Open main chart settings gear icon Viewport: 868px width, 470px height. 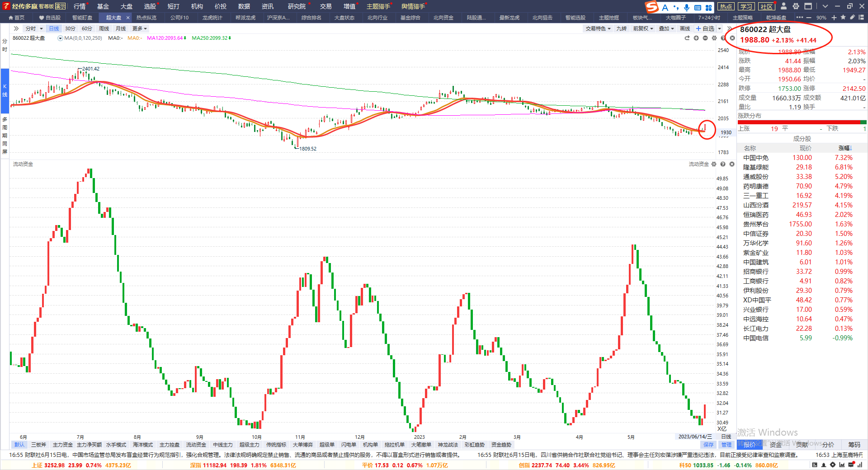pos(714,38)
